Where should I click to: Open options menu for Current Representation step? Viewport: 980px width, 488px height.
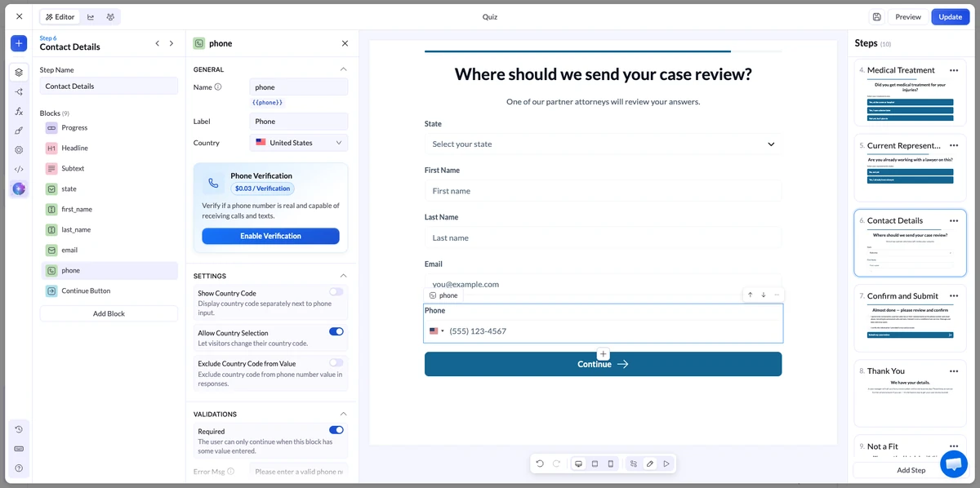pos(954,145)
